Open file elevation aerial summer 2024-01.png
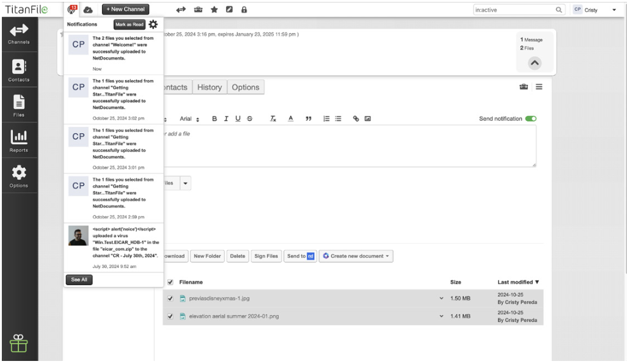The height and width of the screenshot is (364, 627). click(234, 316)
